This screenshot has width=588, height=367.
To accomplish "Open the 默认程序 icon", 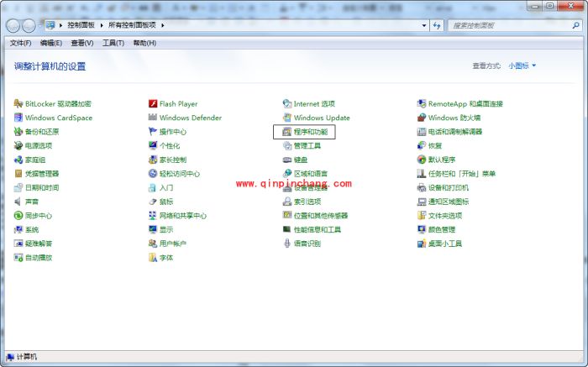I will click(422, 160).
